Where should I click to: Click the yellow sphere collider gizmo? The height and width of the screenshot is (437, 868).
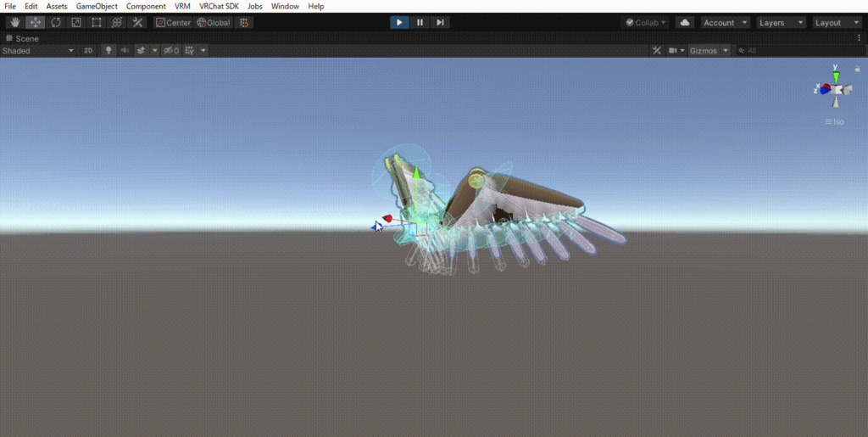pos(476,180)
